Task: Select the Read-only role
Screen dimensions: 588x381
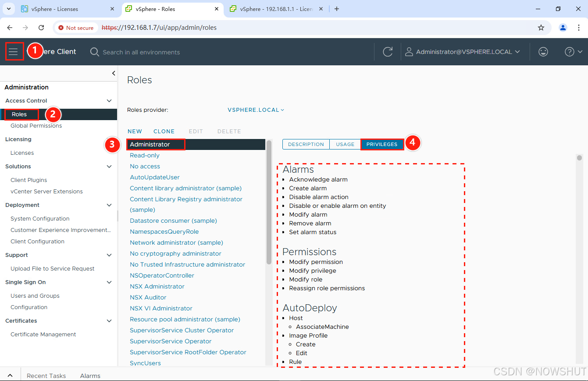Action: click(145, 156)
